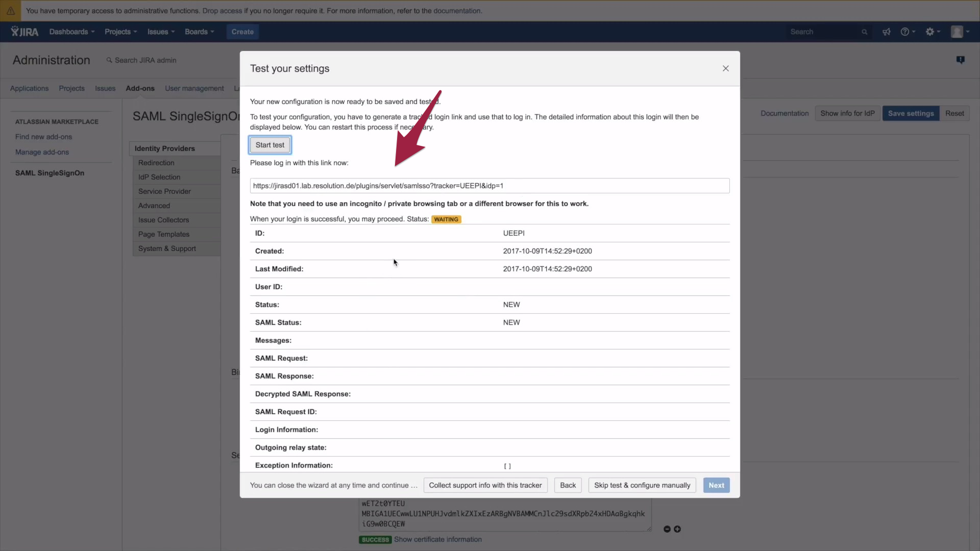The height and width of the screenshot is (551, 980).
Task: Click the SUCCESS certificate badge
Action: pos(375,540)
